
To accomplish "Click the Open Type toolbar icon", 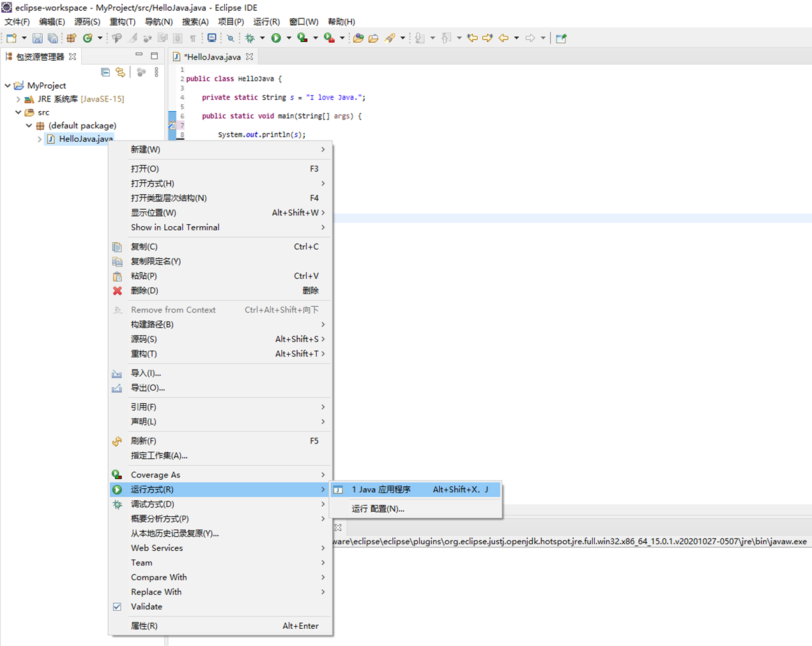I will click(x=358, y=38).
